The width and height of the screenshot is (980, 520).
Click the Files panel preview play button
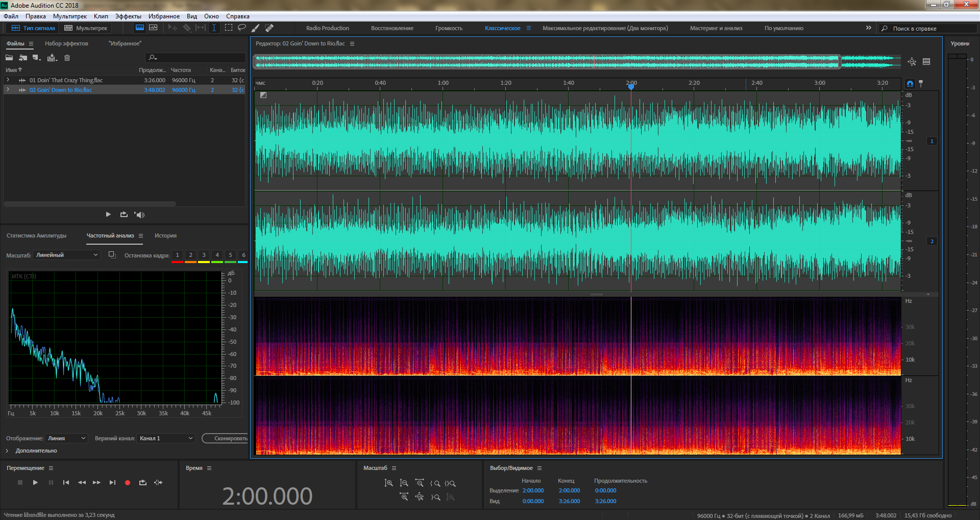pos(108,215)
